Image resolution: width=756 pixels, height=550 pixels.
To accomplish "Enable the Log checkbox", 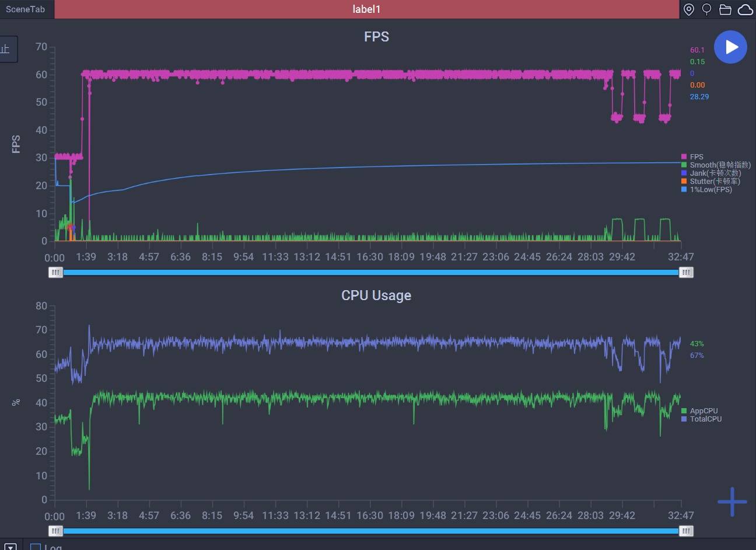I will coord(36,546).
